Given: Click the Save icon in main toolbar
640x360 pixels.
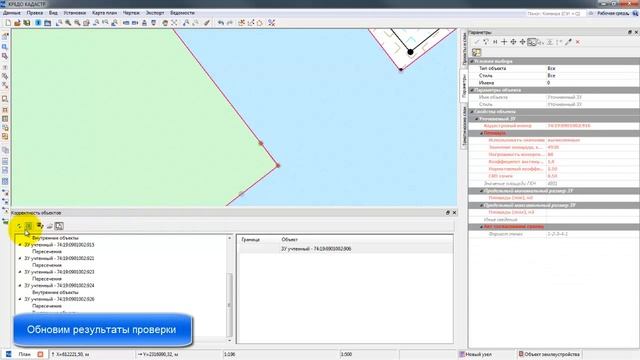Looking at the screenshot, I should (x=27, y=23).
